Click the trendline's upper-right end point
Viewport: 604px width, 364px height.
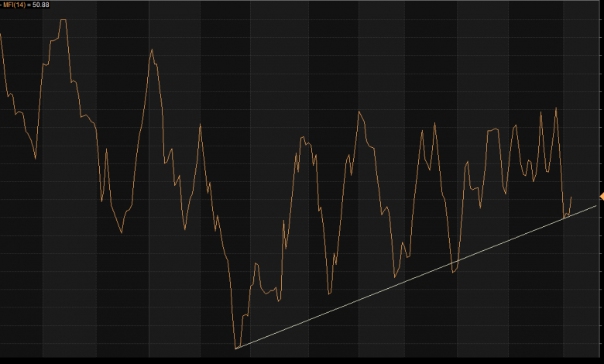click(x=597, y=204)
